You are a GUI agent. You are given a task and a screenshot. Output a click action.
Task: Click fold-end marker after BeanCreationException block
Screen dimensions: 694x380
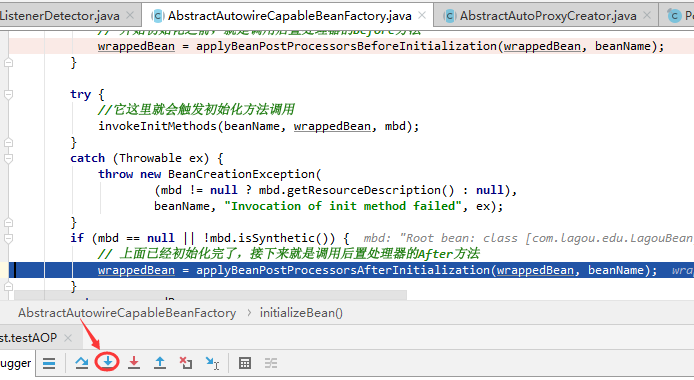pos(8,223)
